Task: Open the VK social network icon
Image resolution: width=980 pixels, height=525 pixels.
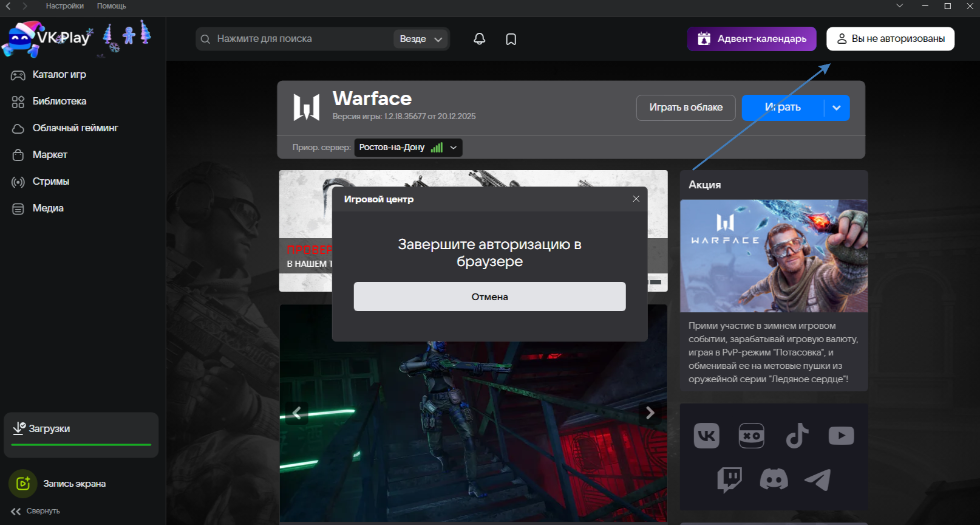Action: point(707,436)
